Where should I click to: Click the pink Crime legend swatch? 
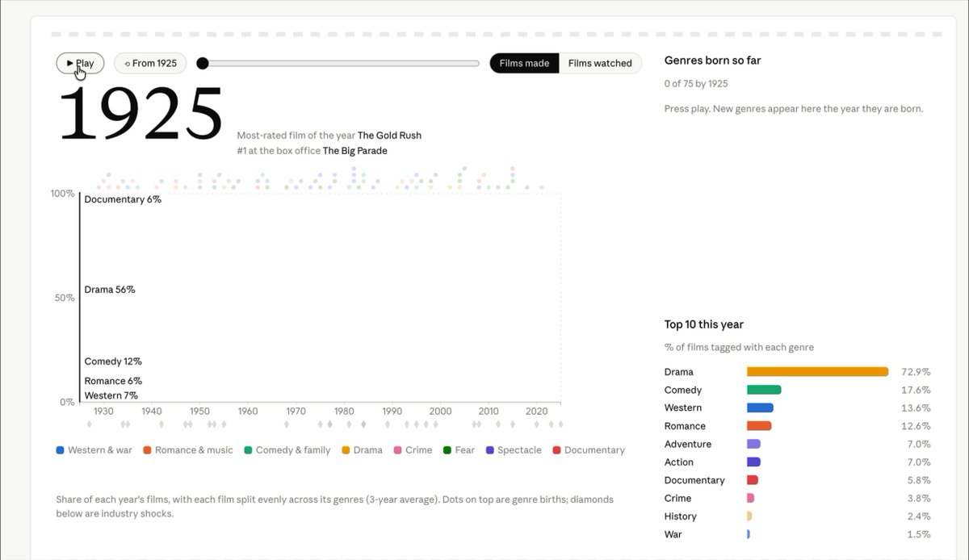click(398, 450)
